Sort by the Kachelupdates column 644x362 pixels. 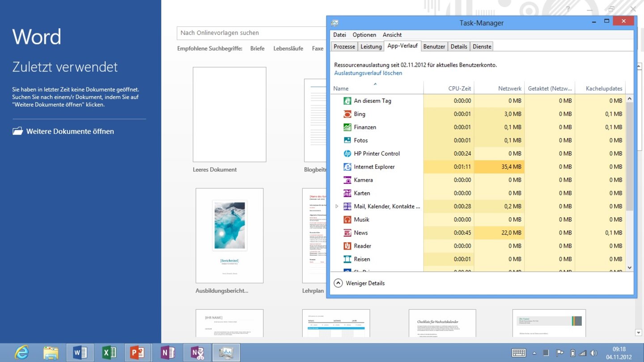click(x=600, y=88)
